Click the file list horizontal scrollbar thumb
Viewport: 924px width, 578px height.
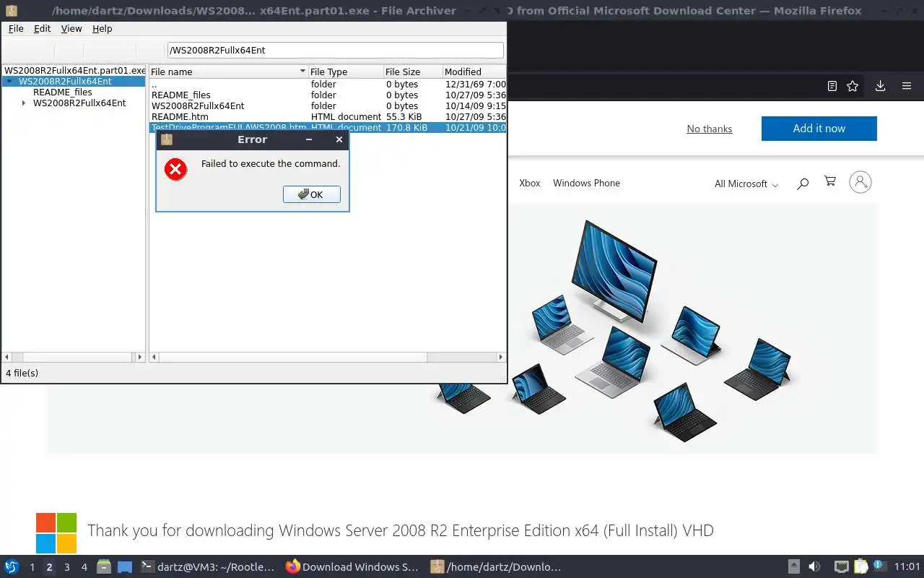293,357
